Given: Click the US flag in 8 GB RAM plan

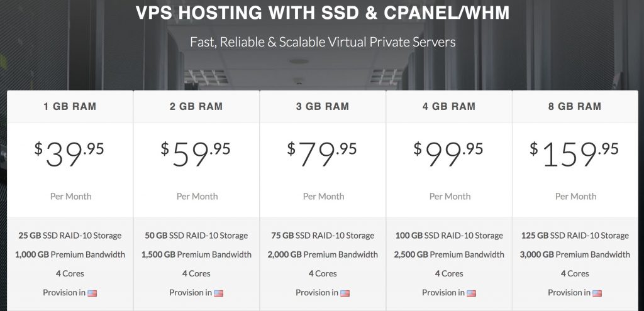Looking at the screenshot, I should (x=597, y=293).
